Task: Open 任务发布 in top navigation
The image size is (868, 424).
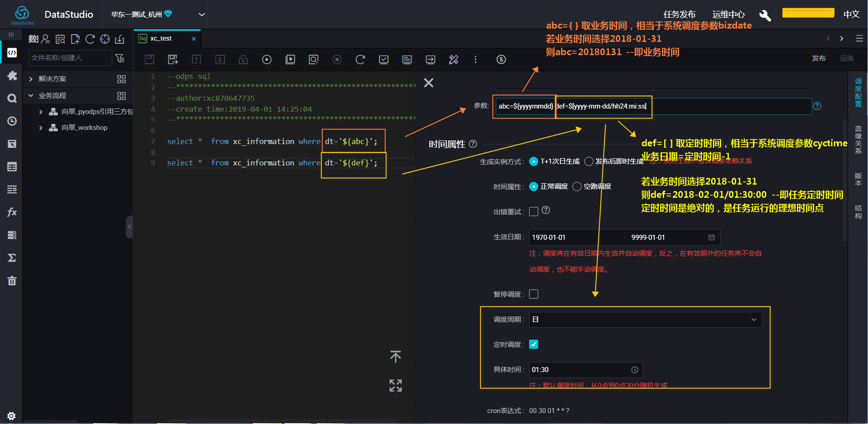Action: pos(680,15)
